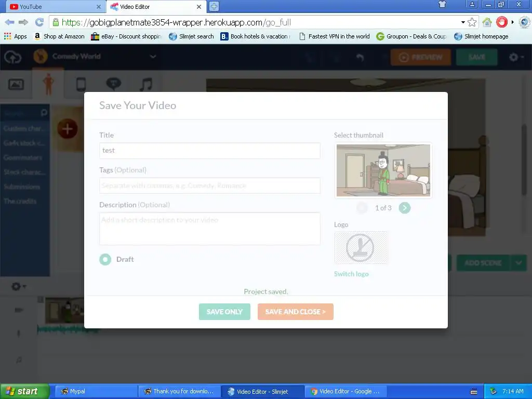This screenshot has height=399, width=532.
Task: Click the Windows start button
Action: 24,392
